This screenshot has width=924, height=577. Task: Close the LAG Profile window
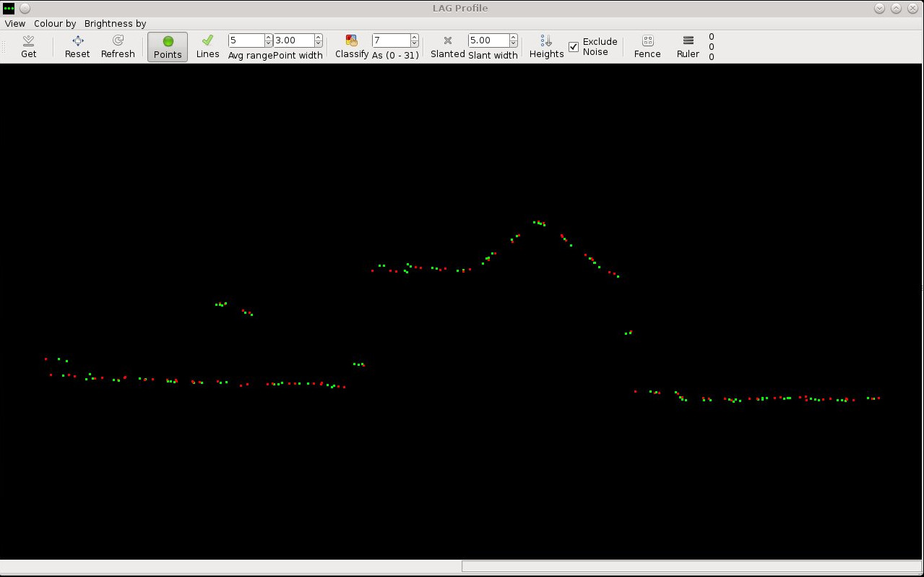pos(912,8)
